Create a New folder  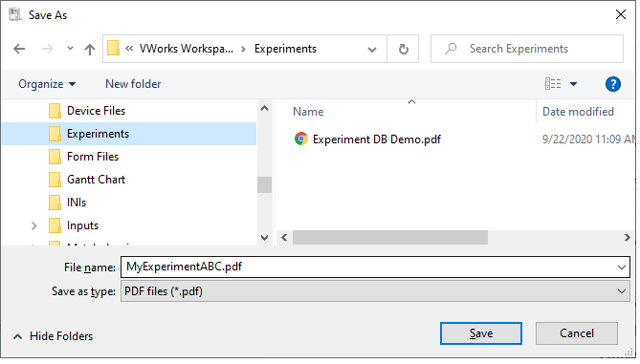click(133, 84)
